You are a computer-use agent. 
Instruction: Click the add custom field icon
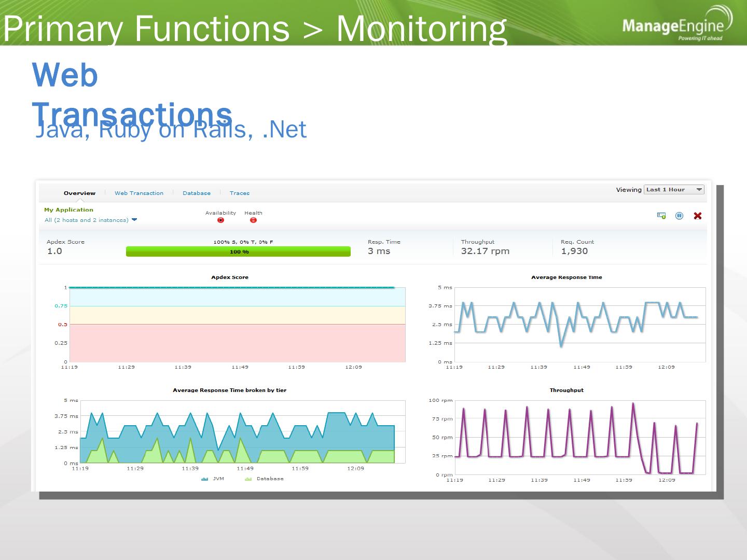tap(661, 216)
